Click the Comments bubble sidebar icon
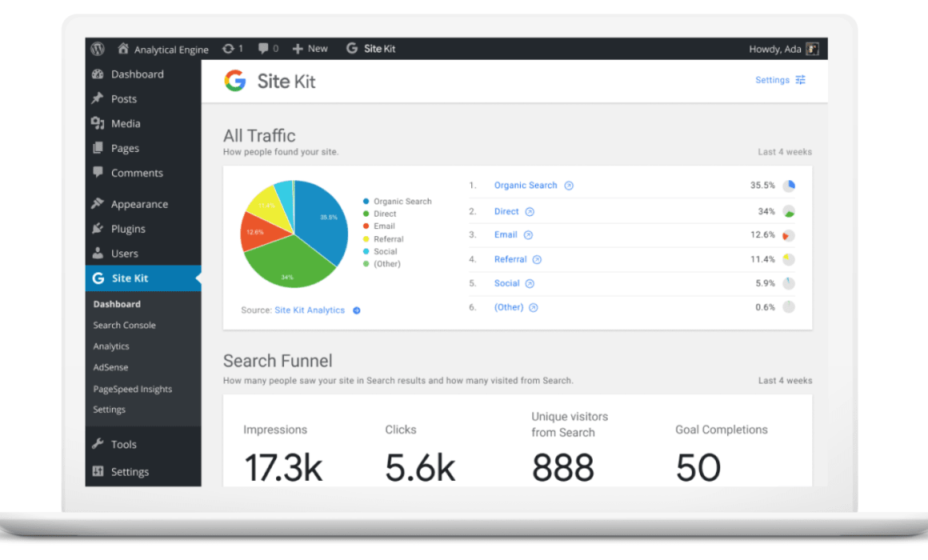The width and height of the screenshot is (928, 560). [x=98, y=172]
